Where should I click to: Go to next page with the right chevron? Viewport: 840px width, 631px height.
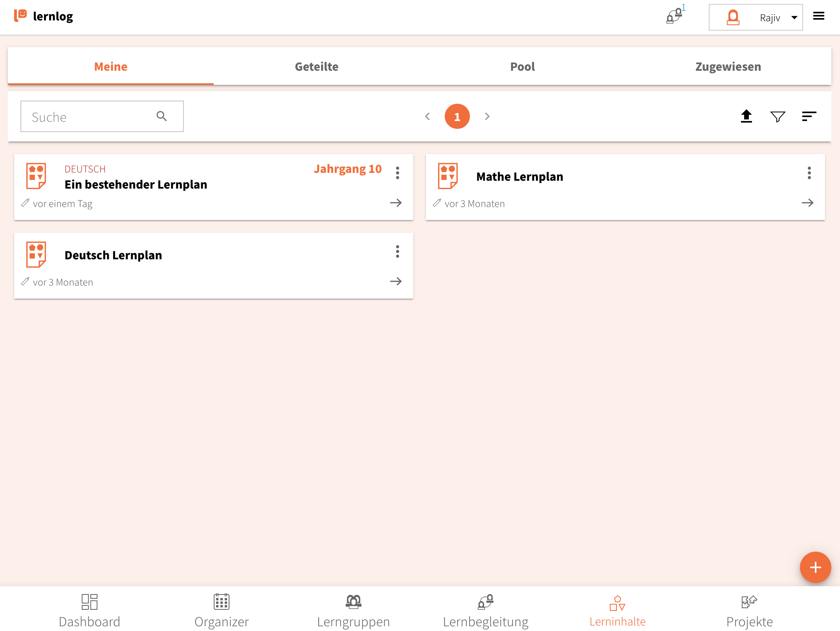click(x=487, y=116)
